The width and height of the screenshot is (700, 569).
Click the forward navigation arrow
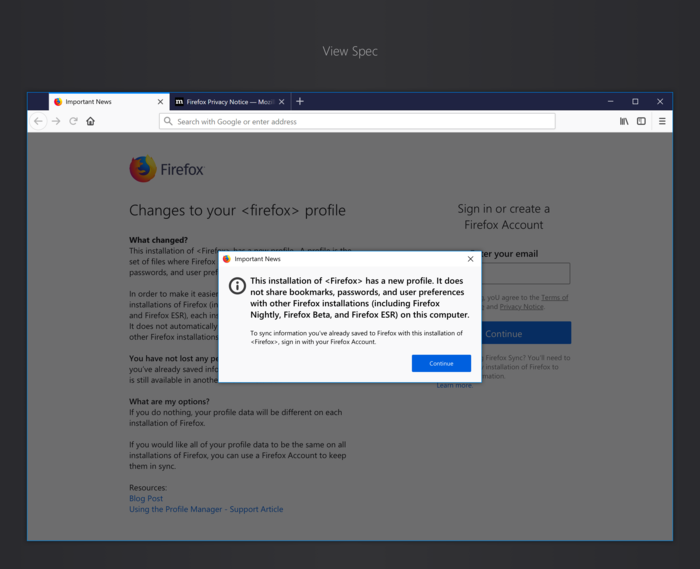click(56, 121)
